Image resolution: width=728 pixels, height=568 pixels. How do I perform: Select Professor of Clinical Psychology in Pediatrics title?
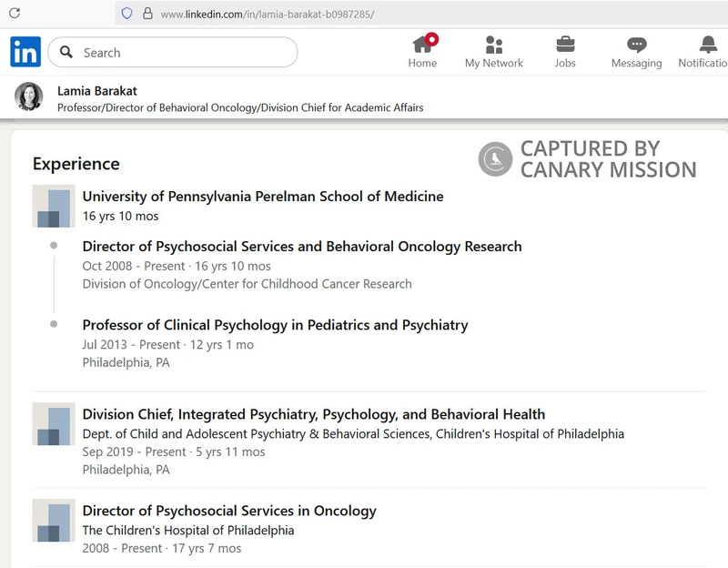point(275,325)
